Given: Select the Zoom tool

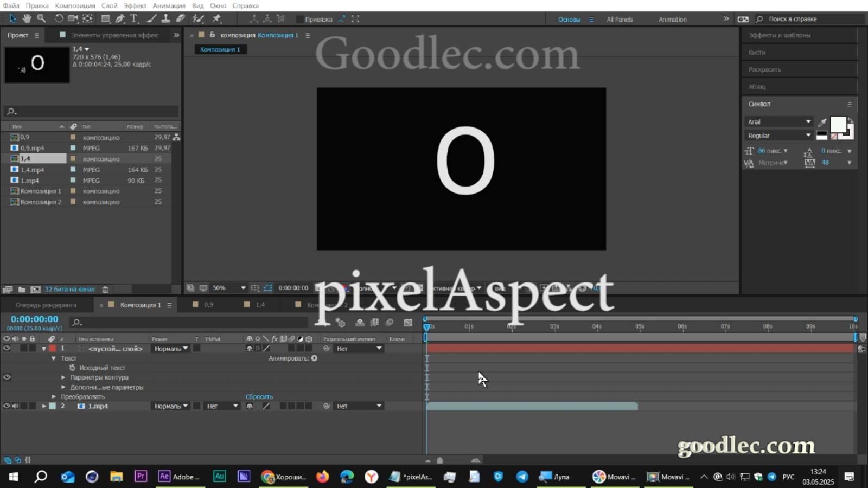Looking at the screenshot, I should [x=41, y=18].
